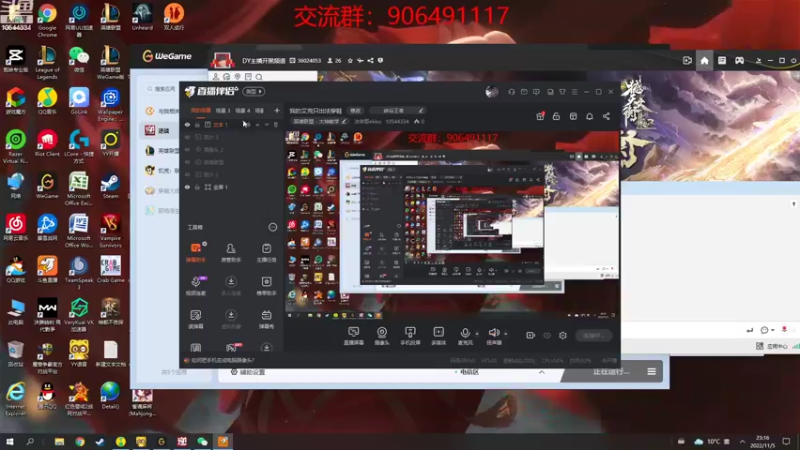800x450 pixels.
Task: Add a screen capture source (monitor icon)
Action: pyautogui.click(x=353, y=336)
